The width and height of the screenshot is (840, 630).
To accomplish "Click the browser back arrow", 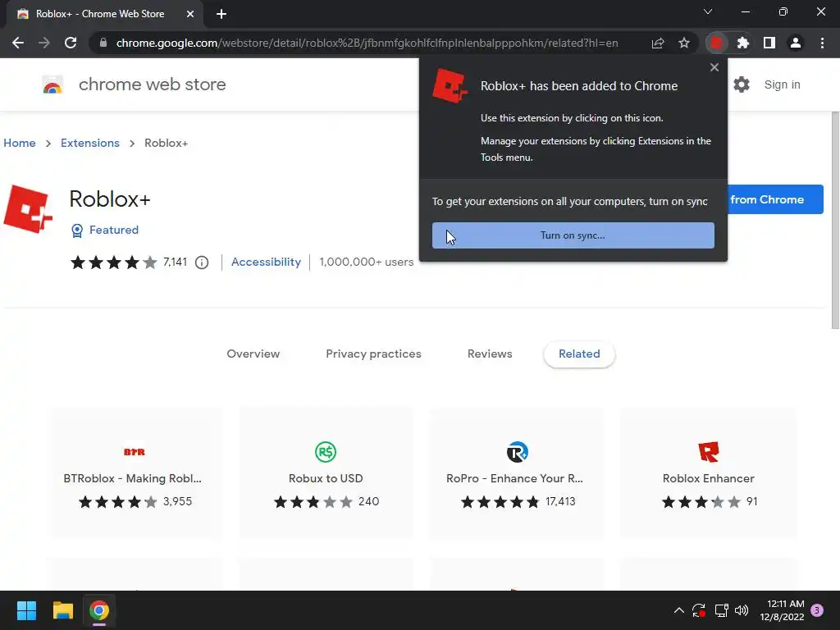I will (18, 43).
